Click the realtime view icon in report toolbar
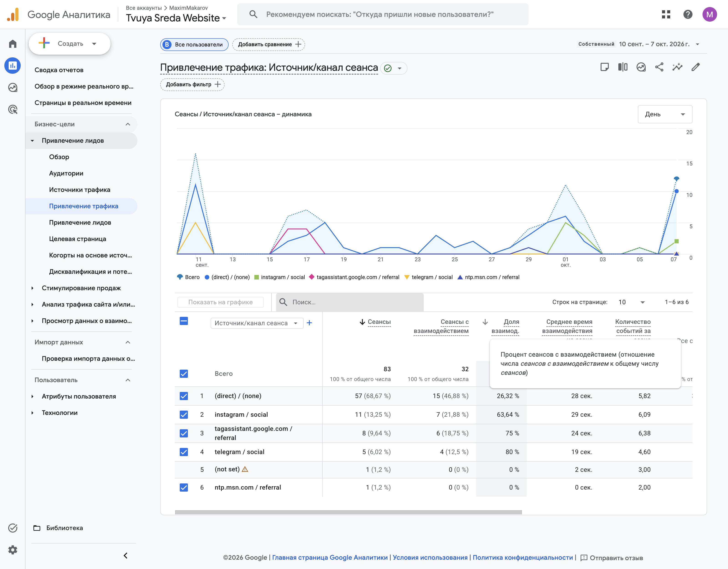Screen dimensions: 728x569 point(641,67)
